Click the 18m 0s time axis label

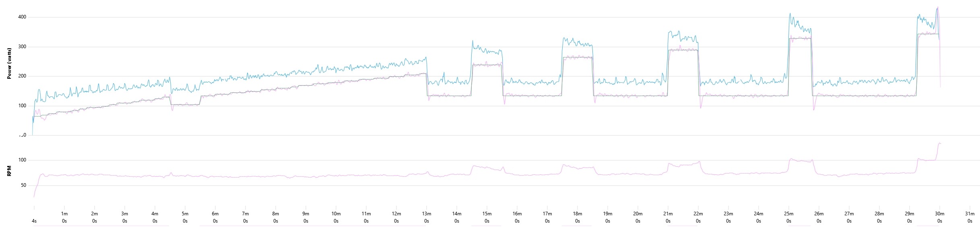pyautogui.click(x=577, y=217)
